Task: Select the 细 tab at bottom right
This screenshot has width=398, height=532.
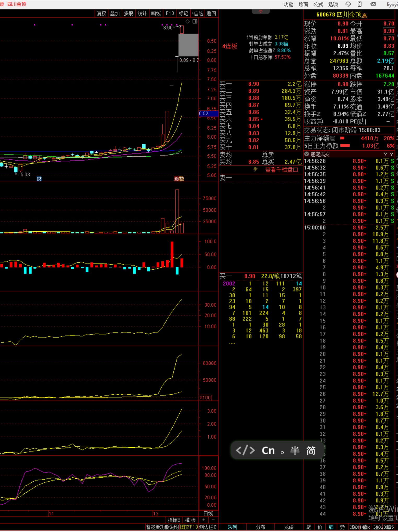Action: pos(331,527)
